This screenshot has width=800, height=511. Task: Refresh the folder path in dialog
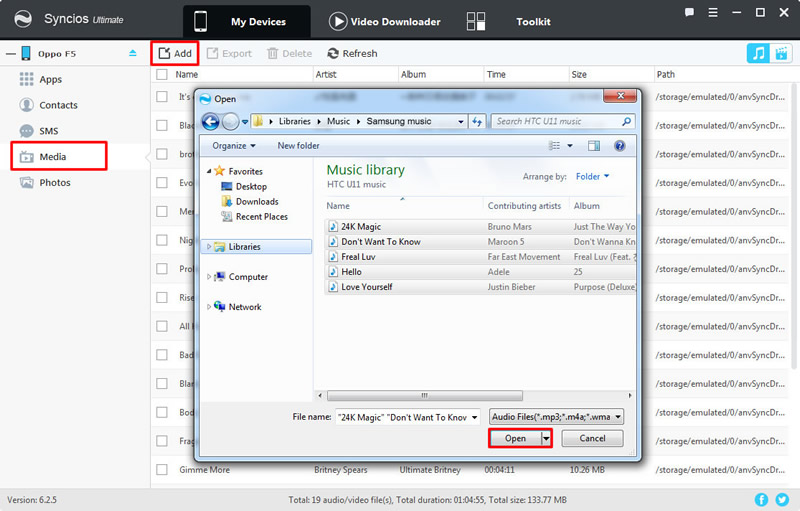[x=477, y=121]
